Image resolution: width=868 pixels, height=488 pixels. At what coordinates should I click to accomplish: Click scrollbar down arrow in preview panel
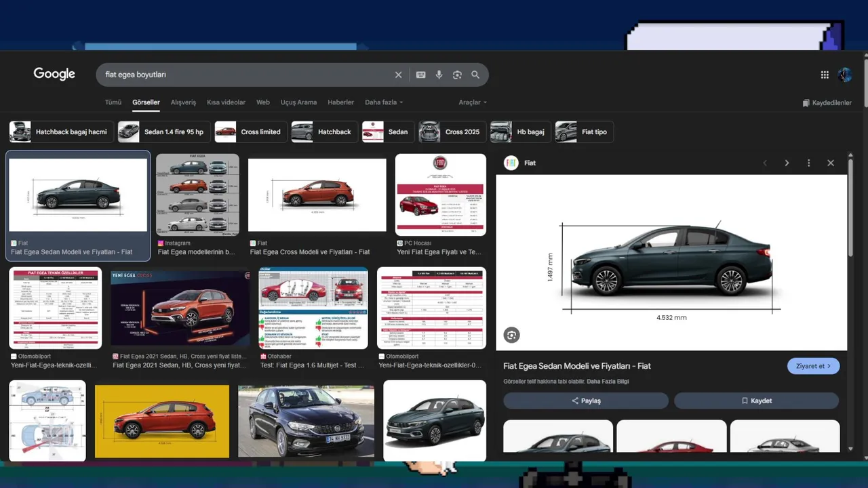pyautogui.click(x=851, y=449)
